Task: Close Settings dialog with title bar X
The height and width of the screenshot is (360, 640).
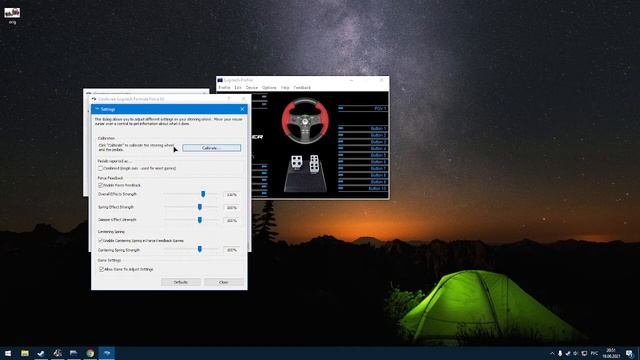Action: [242, 109]
